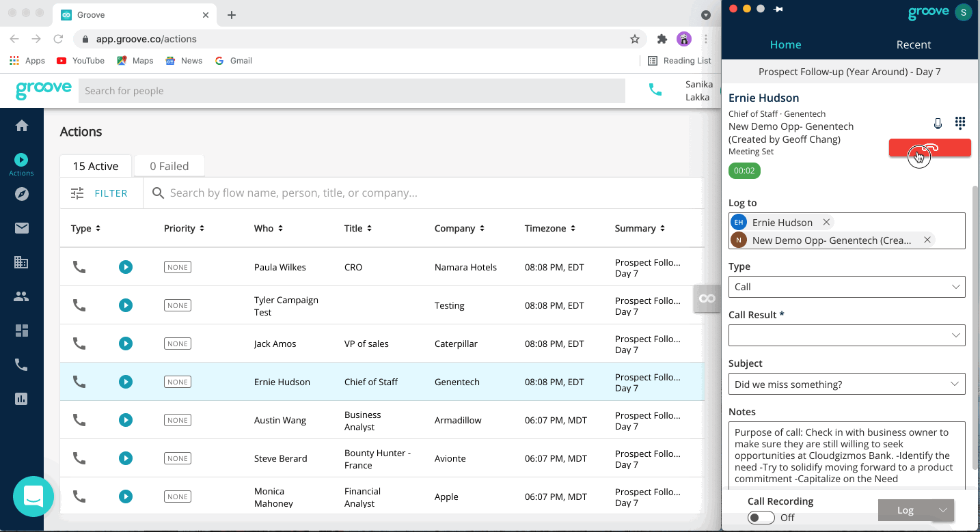
Task: Sort by the Company column
Action: 460,228
